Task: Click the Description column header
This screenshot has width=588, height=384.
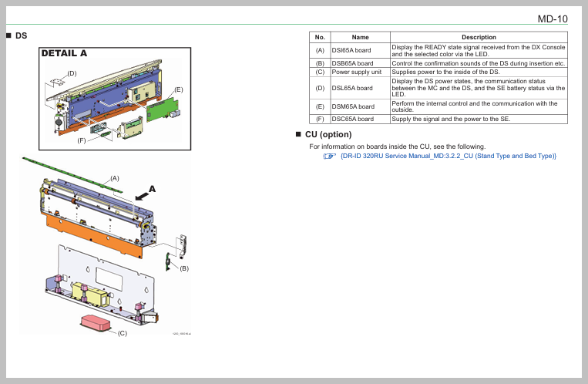Action: [x=479, y=37]
